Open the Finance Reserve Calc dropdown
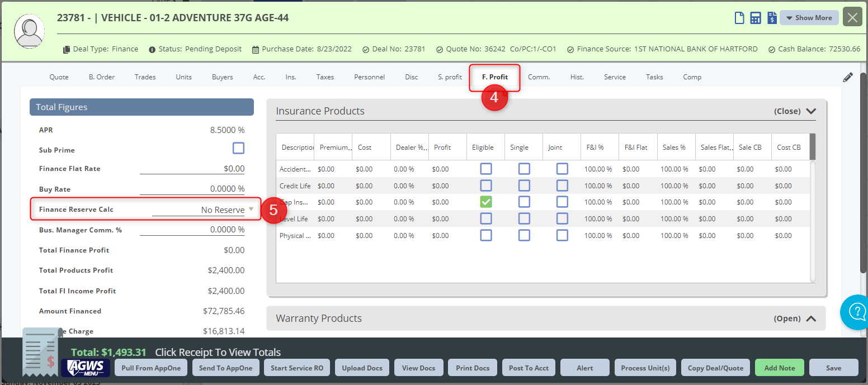The width and height of the screenshot is (868, 385). pyautogui.click(x=204, y=210)
